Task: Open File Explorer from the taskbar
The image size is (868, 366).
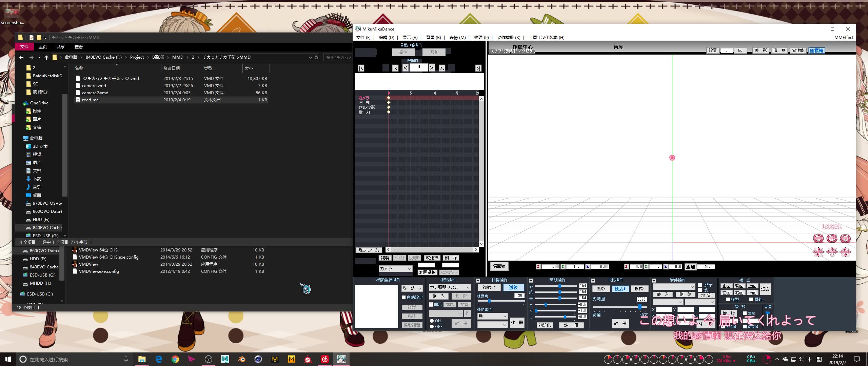Action: pyautogui.click(x=142, y=359)
